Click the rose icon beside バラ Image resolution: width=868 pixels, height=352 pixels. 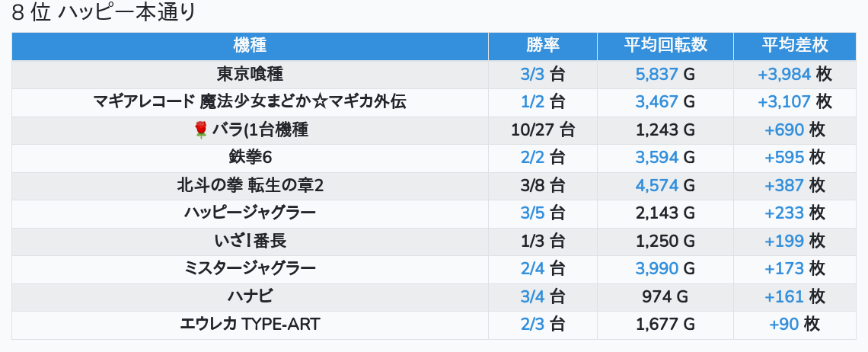(201, 130)
